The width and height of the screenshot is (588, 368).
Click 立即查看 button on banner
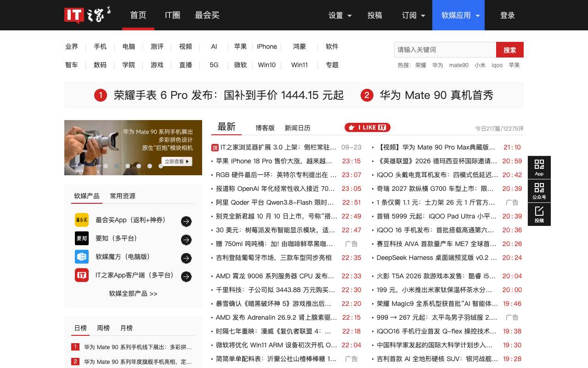(177, 161)
